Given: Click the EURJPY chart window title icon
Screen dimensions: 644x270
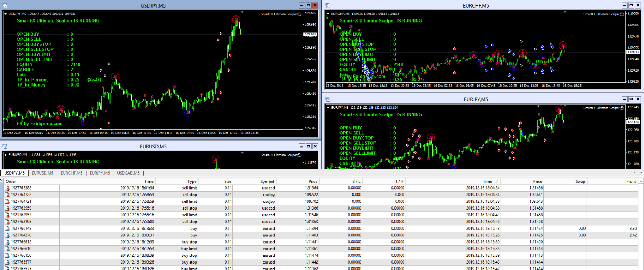Looking at the screenshot, I should [328, 99].
